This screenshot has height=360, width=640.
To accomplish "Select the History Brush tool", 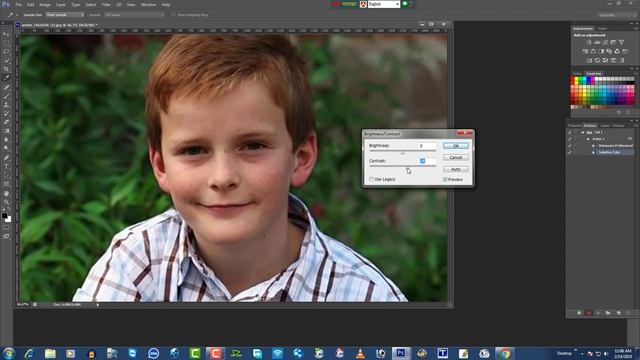I will tap(6, 113).
